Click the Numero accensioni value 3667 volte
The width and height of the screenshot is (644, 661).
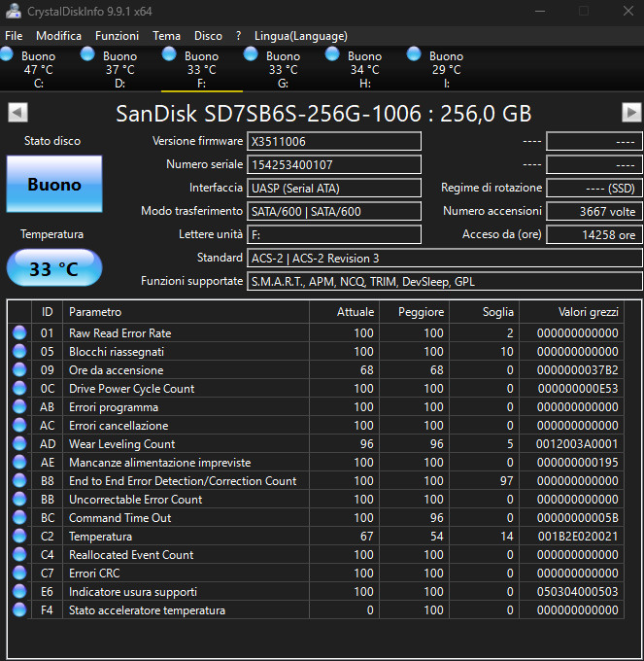tap(593, 211)
